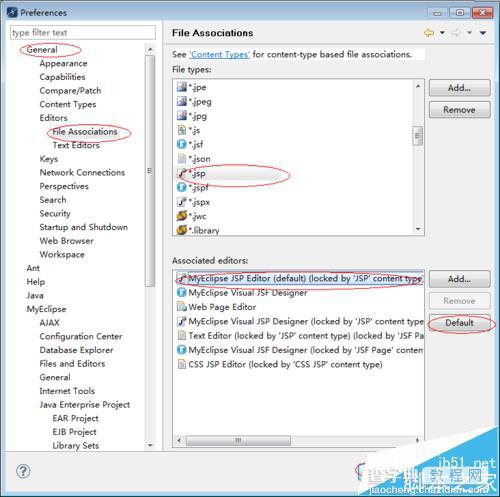500x497 pixels.
Task: Select Internet Tools tree item
Action: [67, 391]
